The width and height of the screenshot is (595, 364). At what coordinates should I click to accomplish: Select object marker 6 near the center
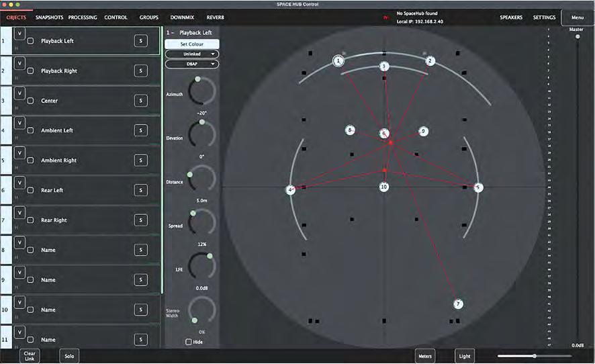384,134
